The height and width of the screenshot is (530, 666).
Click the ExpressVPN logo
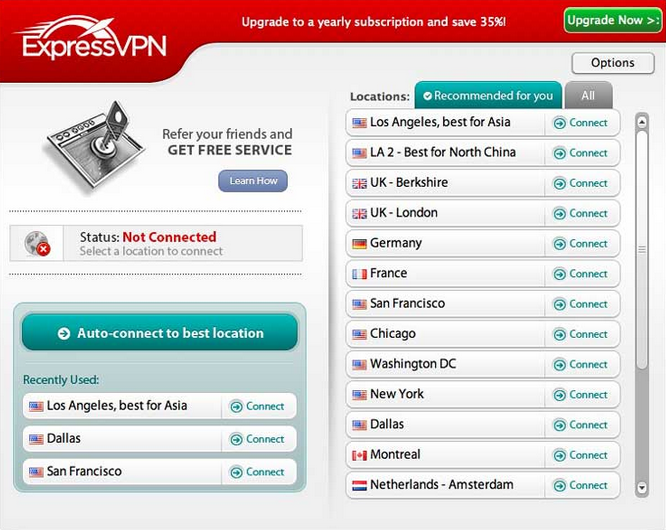[90, 42]
